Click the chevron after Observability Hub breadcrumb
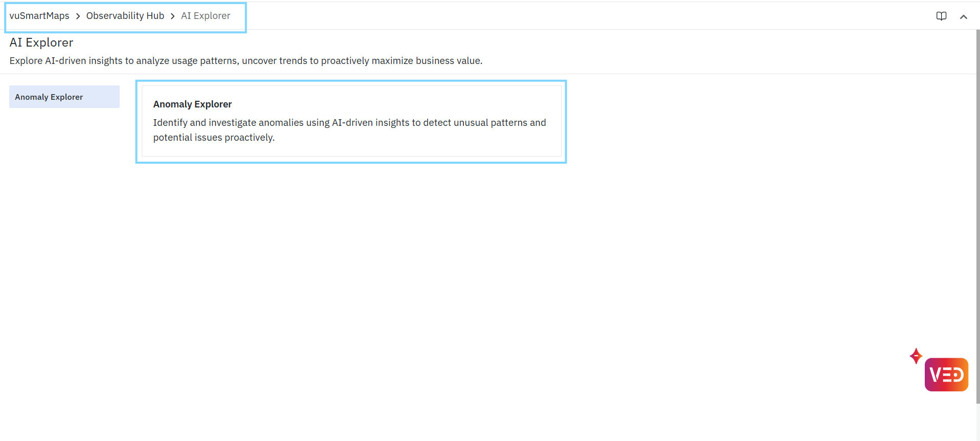Screen dimensions: 980x441 [x=173, y=16]
